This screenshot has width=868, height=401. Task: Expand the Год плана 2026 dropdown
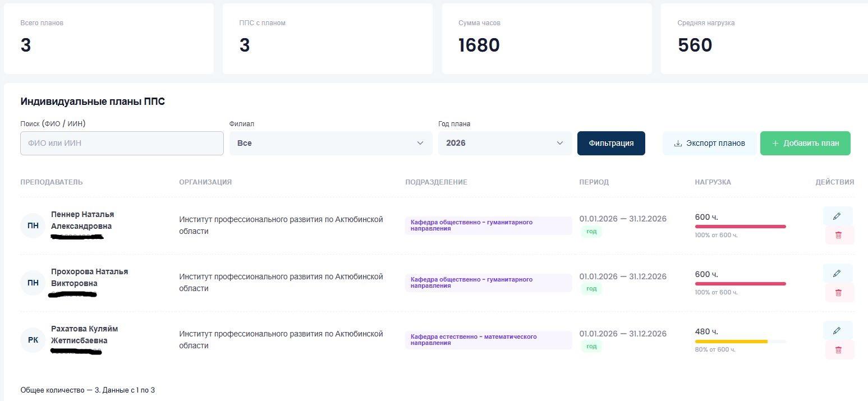(505, 143)
